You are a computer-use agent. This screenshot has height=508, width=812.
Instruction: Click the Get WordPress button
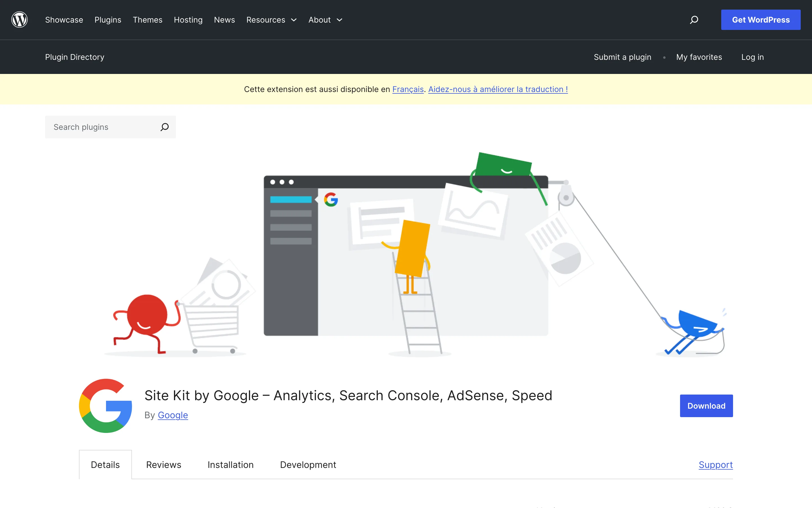click(x=761, y=20)
